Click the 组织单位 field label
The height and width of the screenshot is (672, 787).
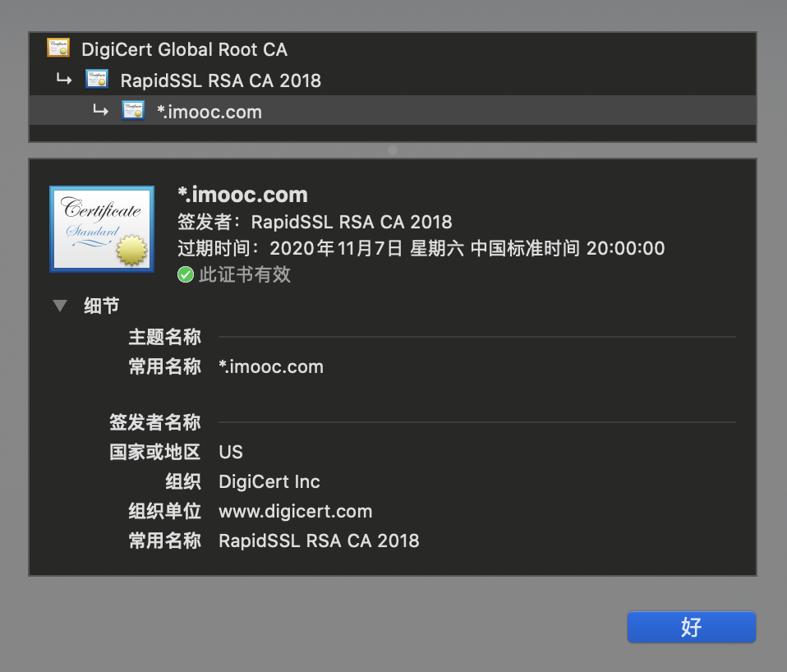(164, 512)
